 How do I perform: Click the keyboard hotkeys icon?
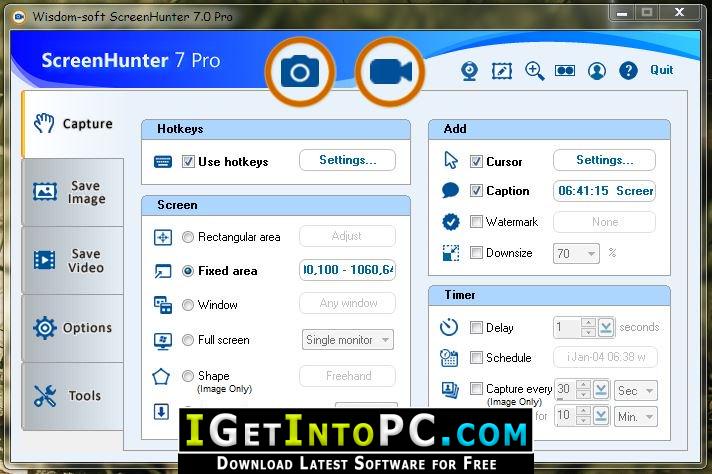coord(163,162)
